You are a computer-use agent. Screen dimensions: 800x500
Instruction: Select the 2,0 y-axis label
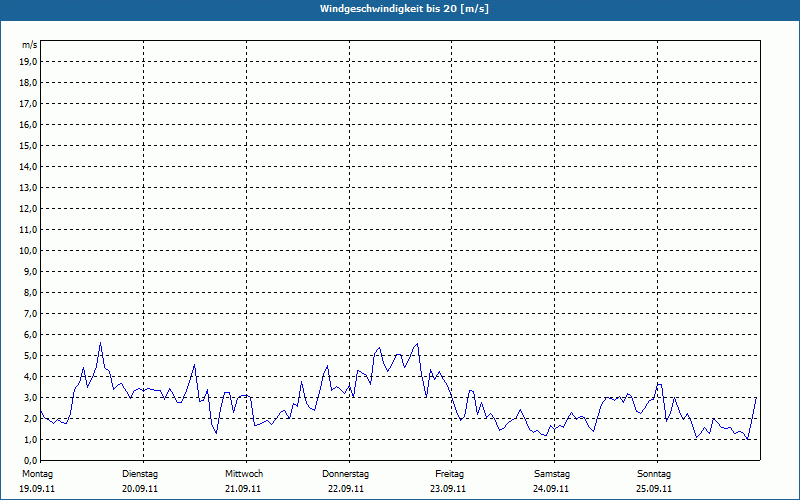(x=30, y=418)
